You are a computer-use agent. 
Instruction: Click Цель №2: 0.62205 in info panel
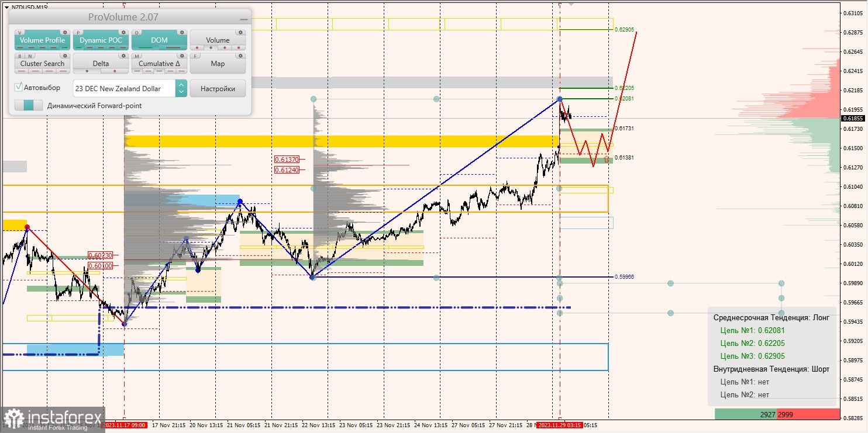click(752, 343)
